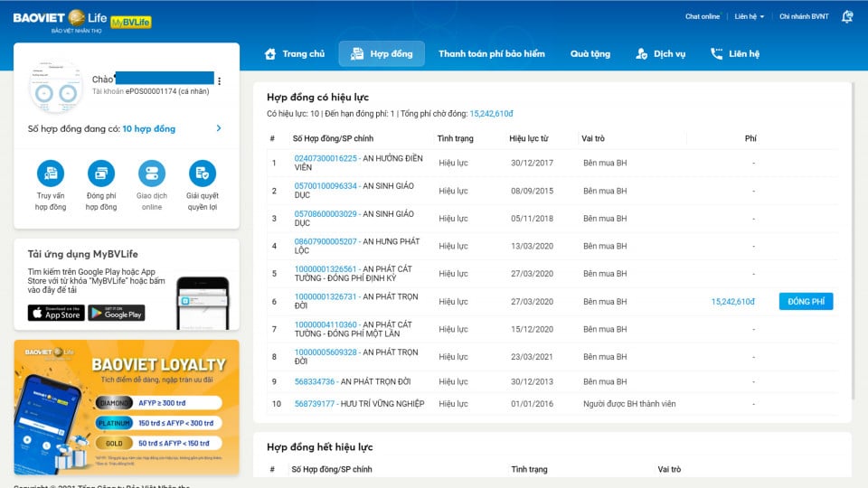This screenshot has height=488, width=868.
Task: Click the Hợp đồng hết hiệu lực heading
Action: [x=320, y=447]
